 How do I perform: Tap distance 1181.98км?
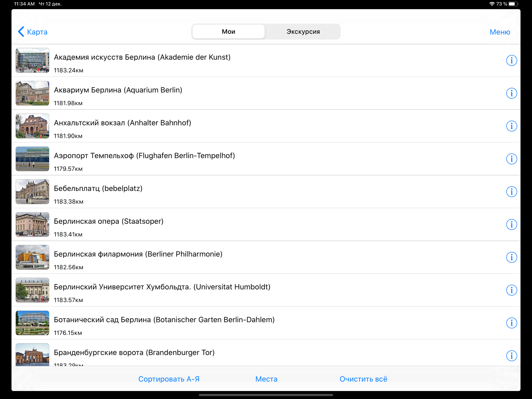(68, 103)
